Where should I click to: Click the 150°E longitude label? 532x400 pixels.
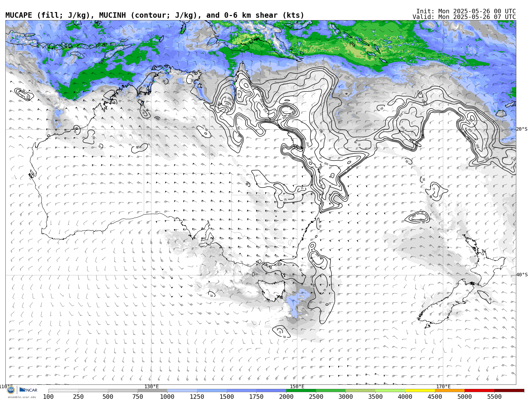(297, 386)
